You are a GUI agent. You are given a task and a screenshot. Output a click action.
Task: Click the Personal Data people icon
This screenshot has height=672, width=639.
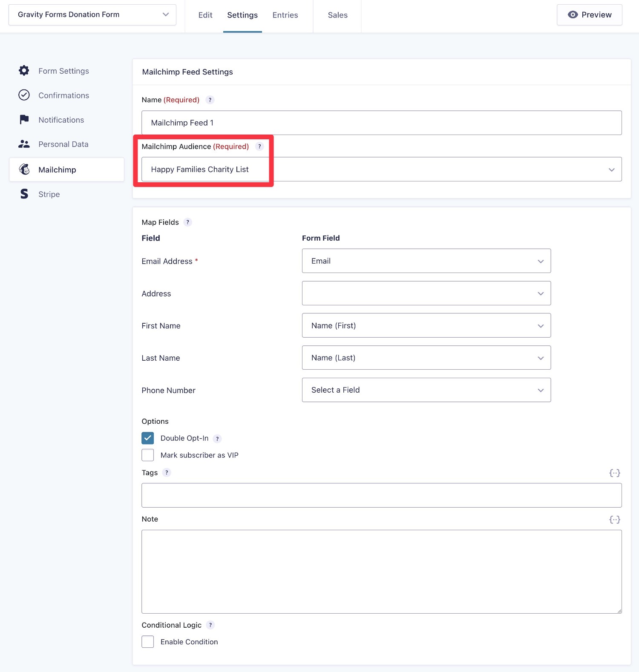24,144
